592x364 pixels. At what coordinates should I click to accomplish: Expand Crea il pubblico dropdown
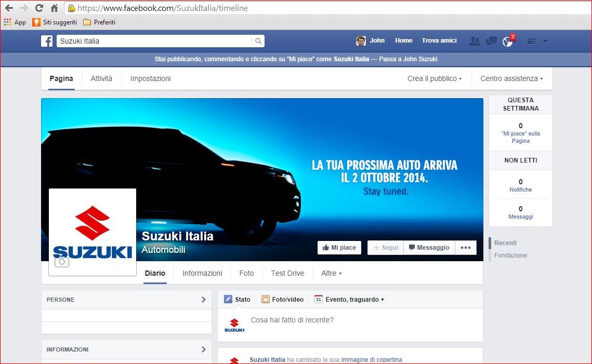[435, 78]
